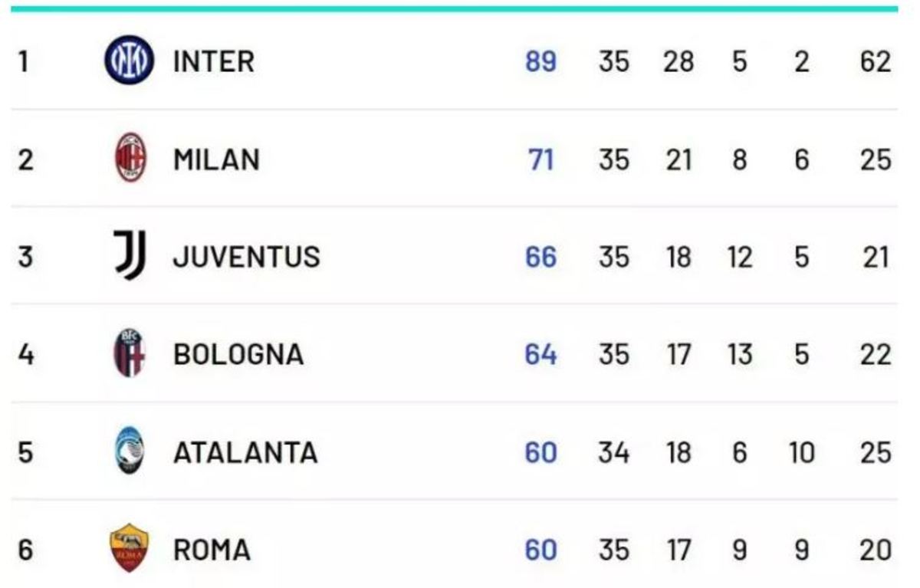
Task: Select rank number 1 for Inter
Action: [24, 61]
